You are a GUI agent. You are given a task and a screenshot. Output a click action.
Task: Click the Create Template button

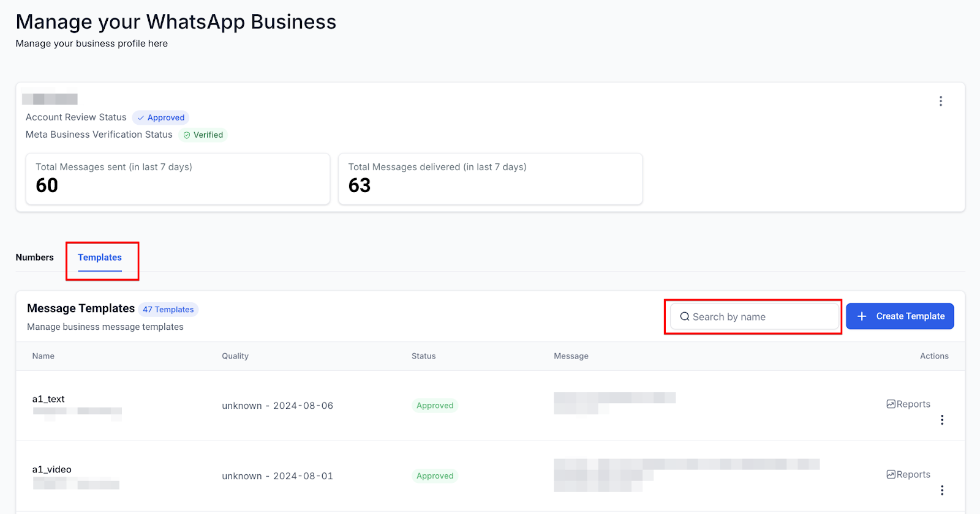[900, 316]
